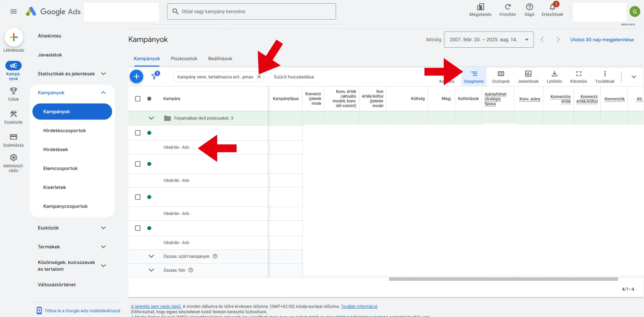
Task: Open the Eszközök tools sidebar icon
Action: (x=13, y=114)
